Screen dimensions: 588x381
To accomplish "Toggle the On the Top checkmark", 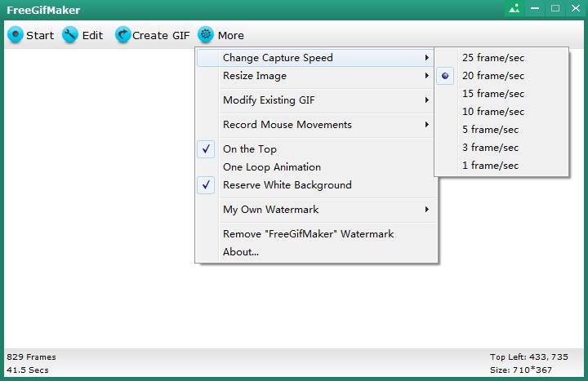I will click(x=206, y=149).
